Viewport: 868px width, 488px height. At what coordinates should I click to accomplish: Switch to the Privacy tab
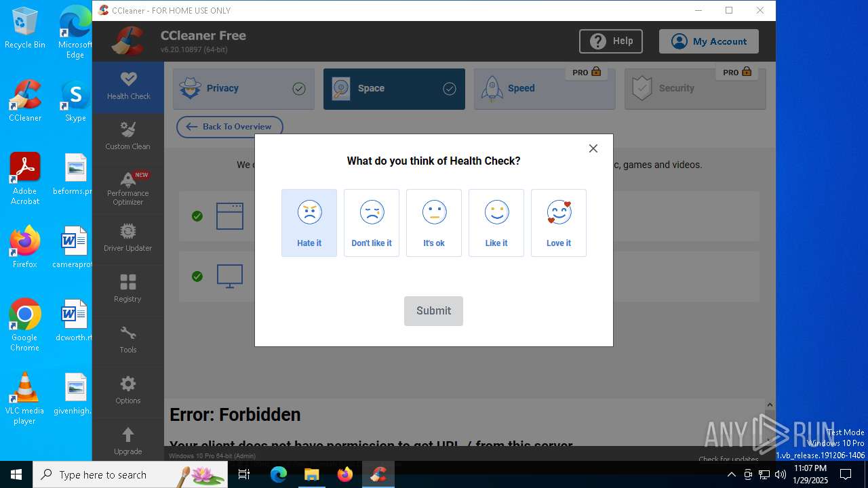[243, 89]
